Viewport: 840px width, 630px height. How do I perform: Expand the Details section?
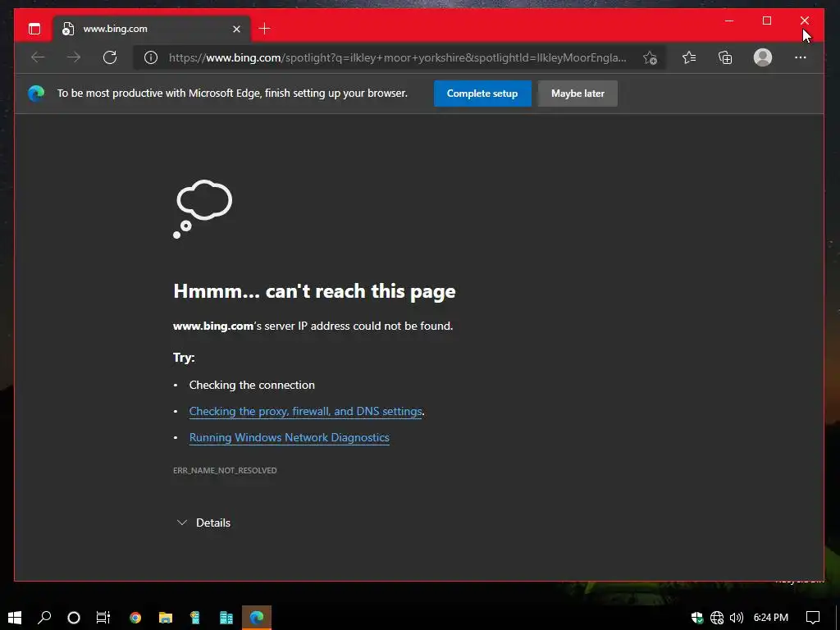click(203, 523)
